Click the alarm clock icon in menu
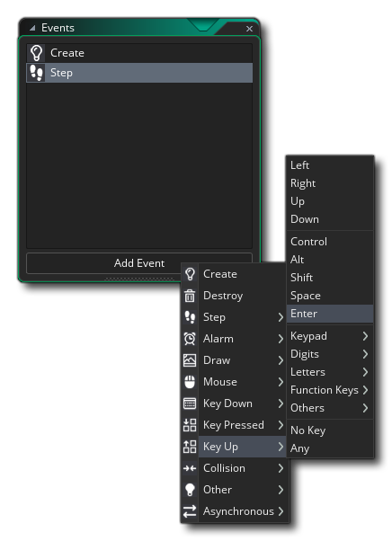This screenshot has height=541, width=392. pos(190,339)
